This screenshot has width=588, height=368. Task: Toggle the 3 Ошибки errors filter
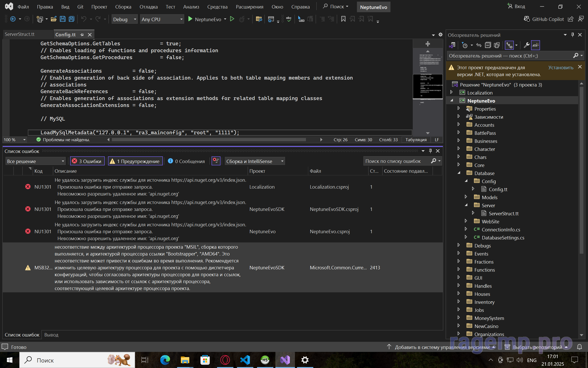pos(87,161)
